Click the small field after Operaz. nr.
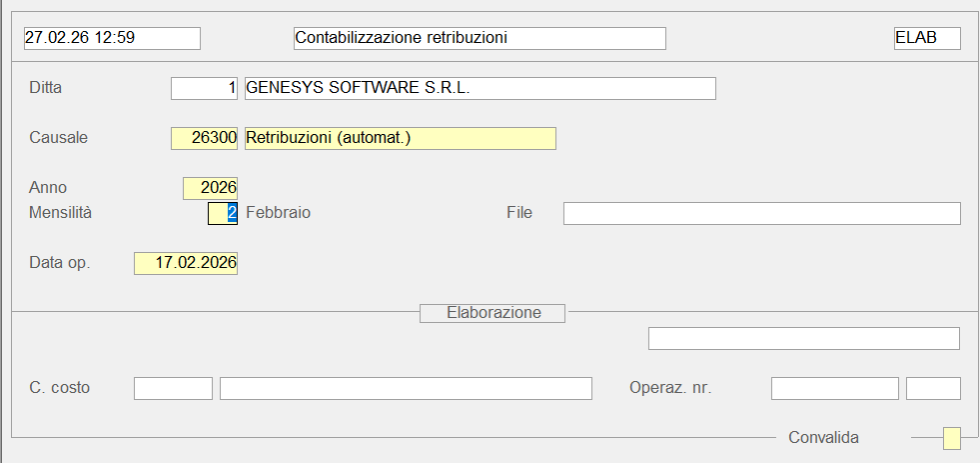The width and height of the screenshot is (980, 463). tap(933, 388)
